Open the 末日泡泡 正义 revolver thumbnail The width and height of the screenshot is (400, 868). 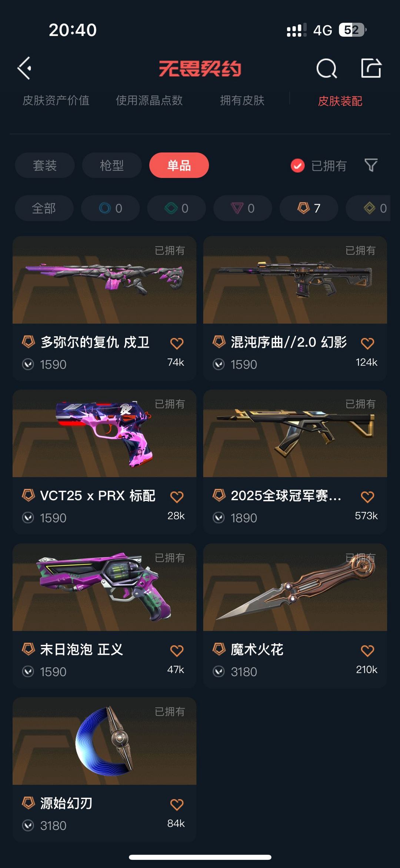point(104,587)
